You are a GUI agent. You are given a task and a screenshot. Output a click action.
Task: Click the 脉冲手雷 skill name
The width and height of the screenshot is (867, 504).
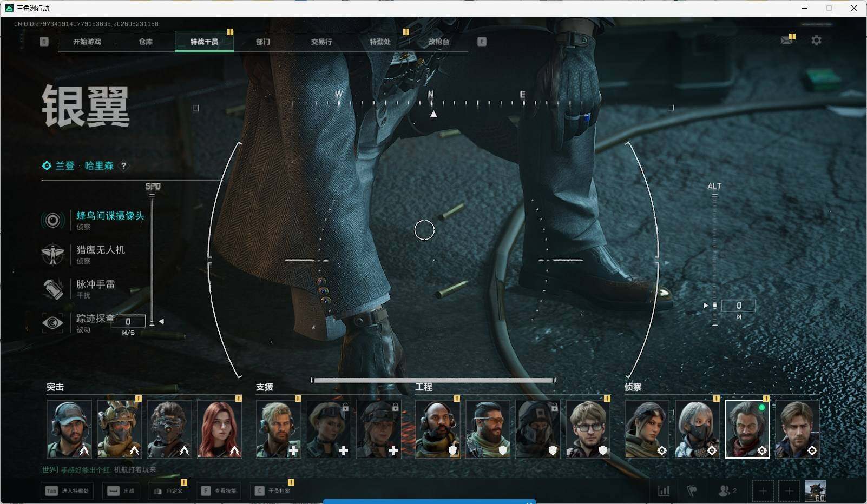point(96,284)
